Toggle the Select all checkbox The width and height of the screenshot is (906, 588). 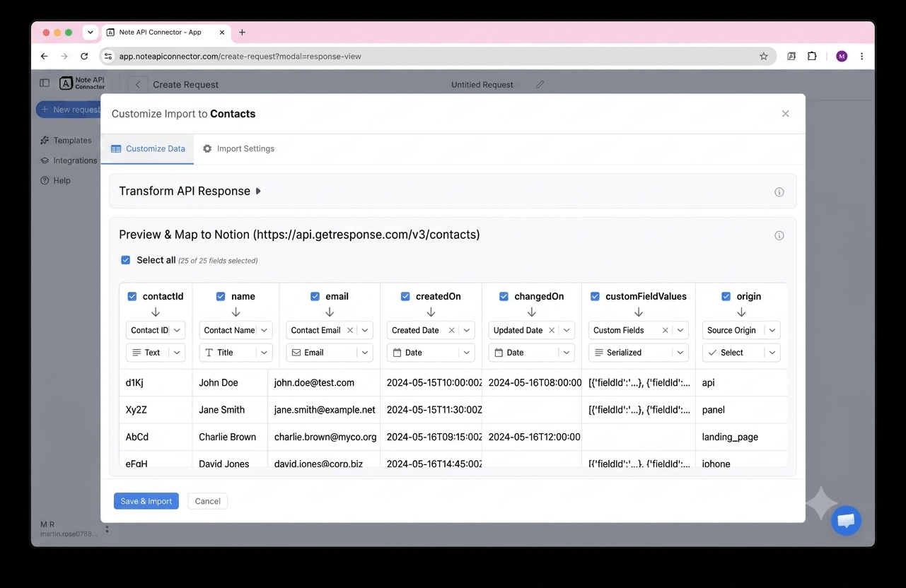[x=125, y=260]
